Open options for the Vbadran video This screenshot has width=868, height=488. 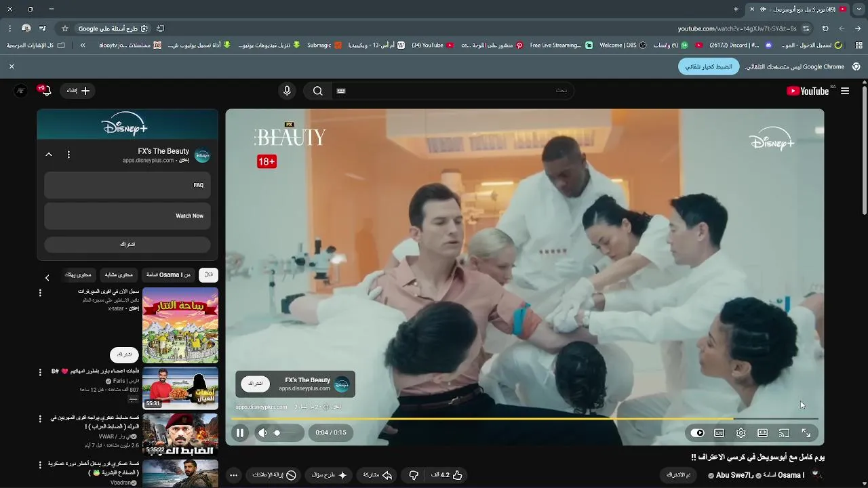point(40,465)
